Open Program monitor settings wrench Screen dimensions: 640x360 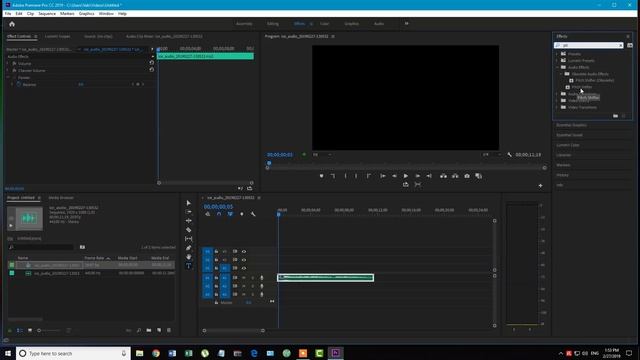(x=509, y=155)
